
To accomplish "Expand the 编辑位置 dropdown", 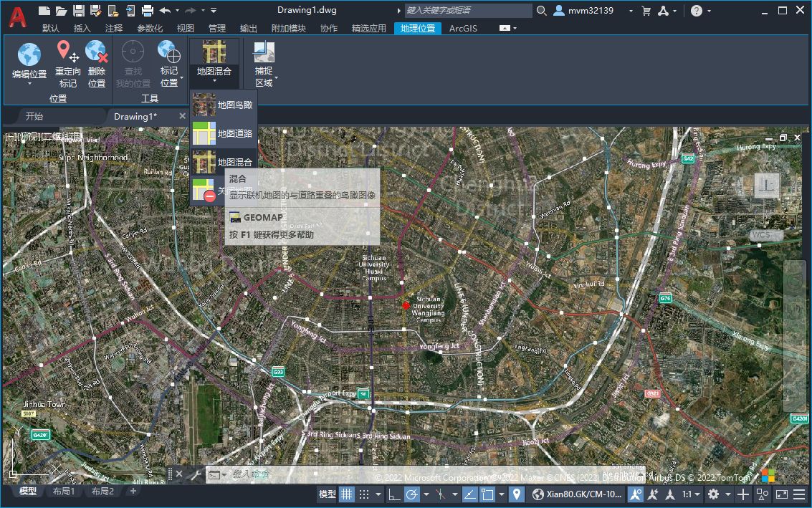I will [x=29, y=83].
